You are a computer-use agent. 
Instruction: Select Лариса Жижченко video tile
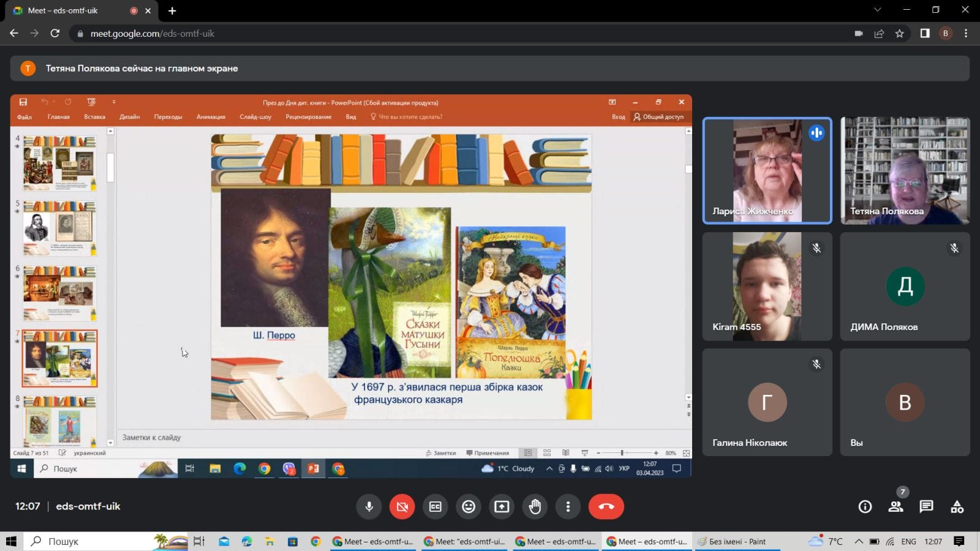767,170
